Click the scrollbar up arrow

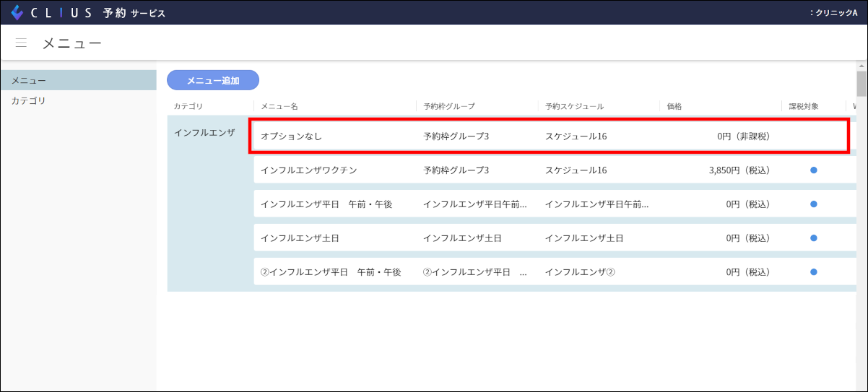pos(862,66)
